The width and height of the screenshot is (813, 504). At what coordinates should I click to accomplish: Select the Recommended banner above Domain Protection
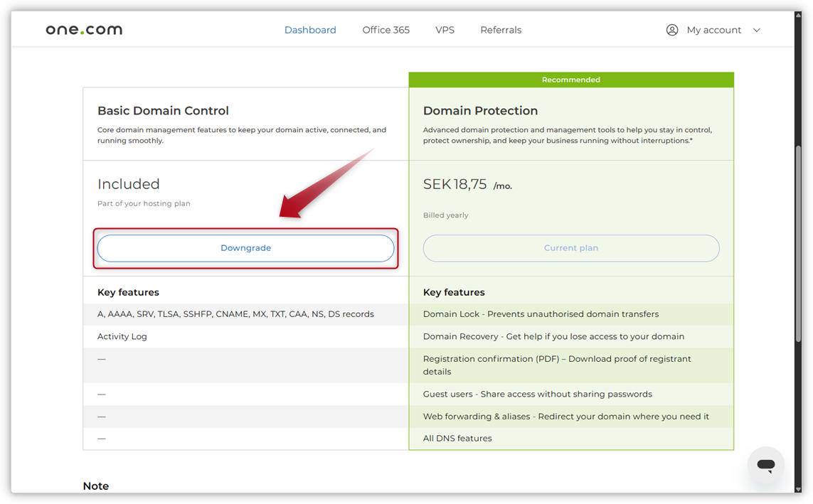tap(571, 79)
